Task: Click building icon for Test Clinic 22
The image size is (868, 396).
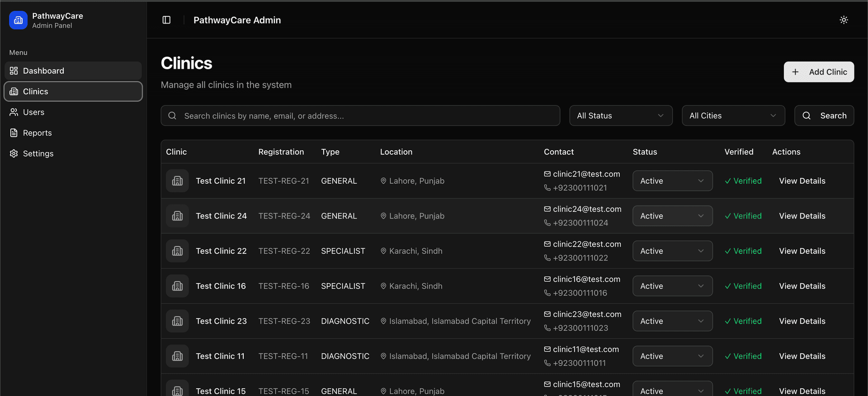Action: click(177, 251)
